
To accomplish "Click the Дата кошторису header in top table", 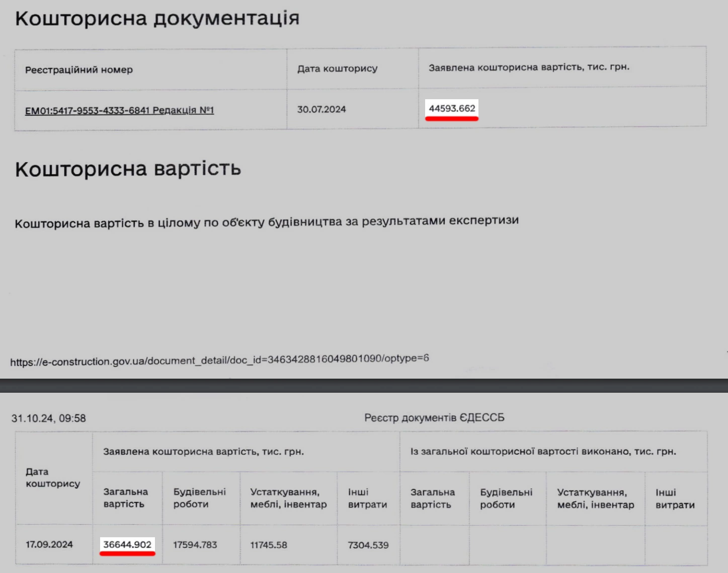I will tap(337, 68).
